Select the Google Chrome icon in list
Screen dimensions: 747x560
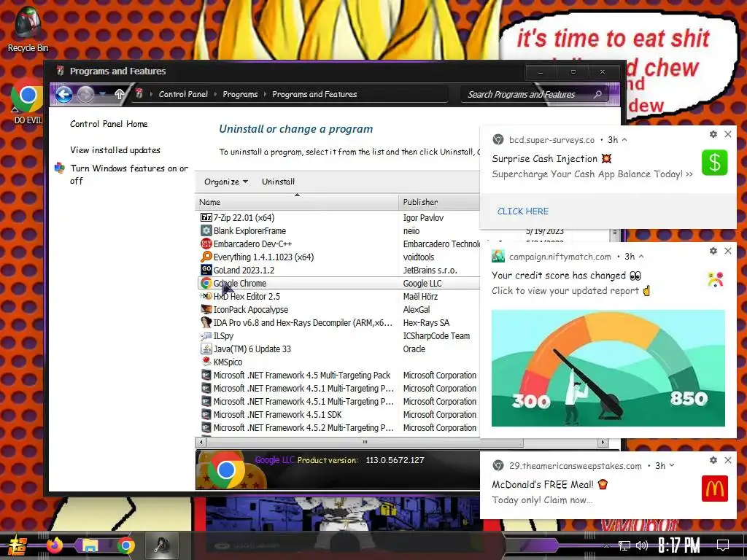tap(206, 284)
